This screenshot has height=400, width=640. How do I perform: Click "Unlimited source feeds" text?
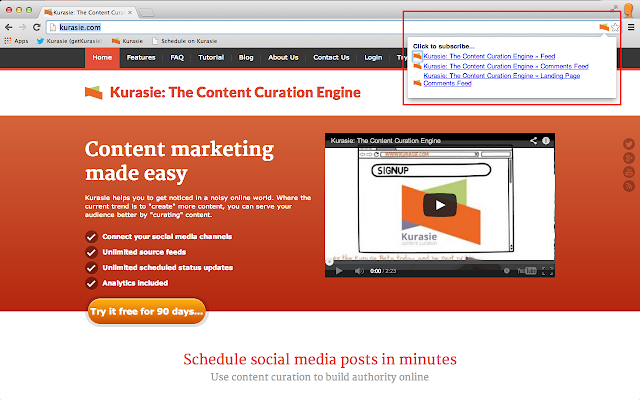click(x=144, y=252)
